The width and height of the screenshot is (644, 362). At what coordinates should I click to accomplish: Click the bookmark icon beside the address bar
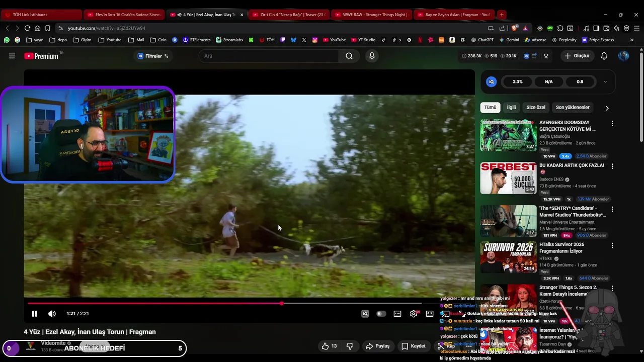47,28
